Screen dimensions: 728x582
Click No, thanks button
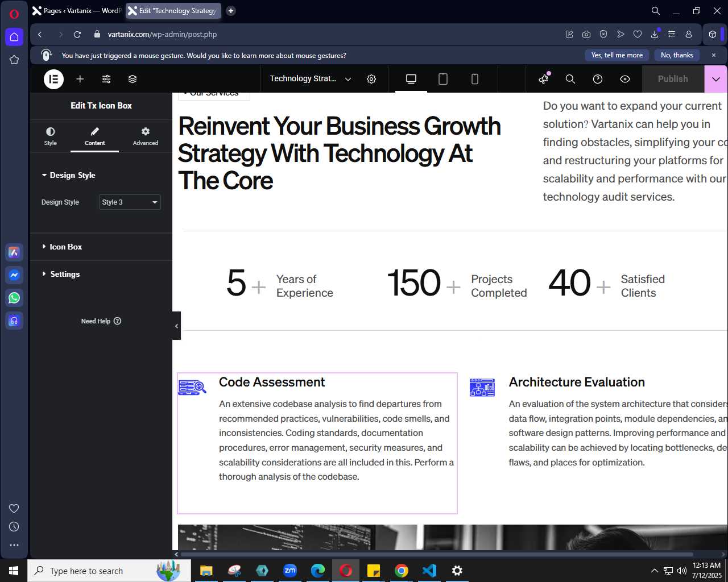click(x=677, y=55)
